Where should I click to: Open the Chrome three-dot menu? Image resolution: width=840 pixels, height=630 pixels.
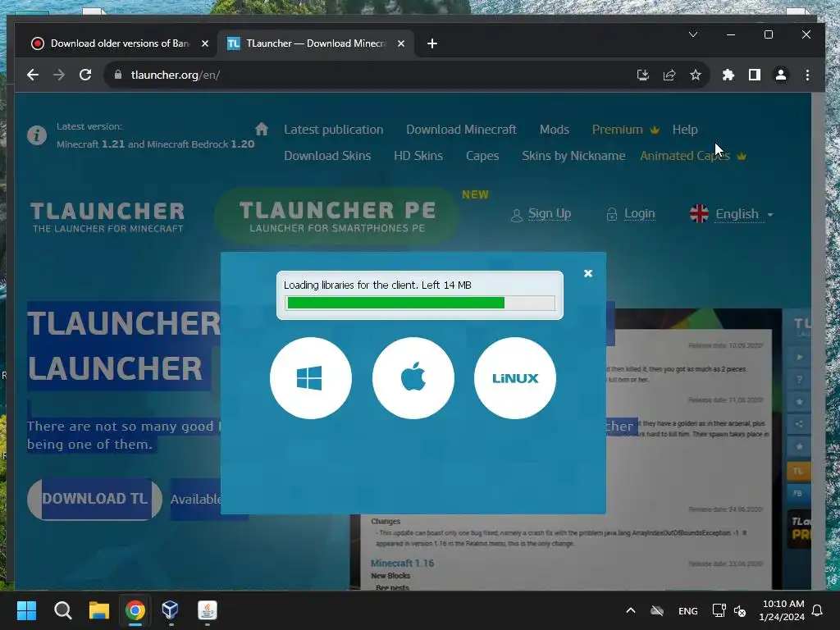(x=807, y=75)
